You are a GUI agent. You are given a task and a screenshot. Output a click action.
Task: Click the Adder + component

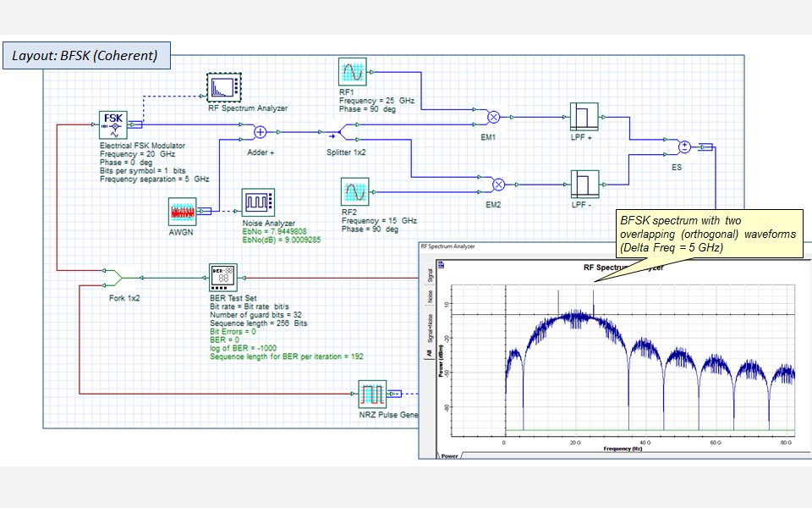tap(260, 132)
